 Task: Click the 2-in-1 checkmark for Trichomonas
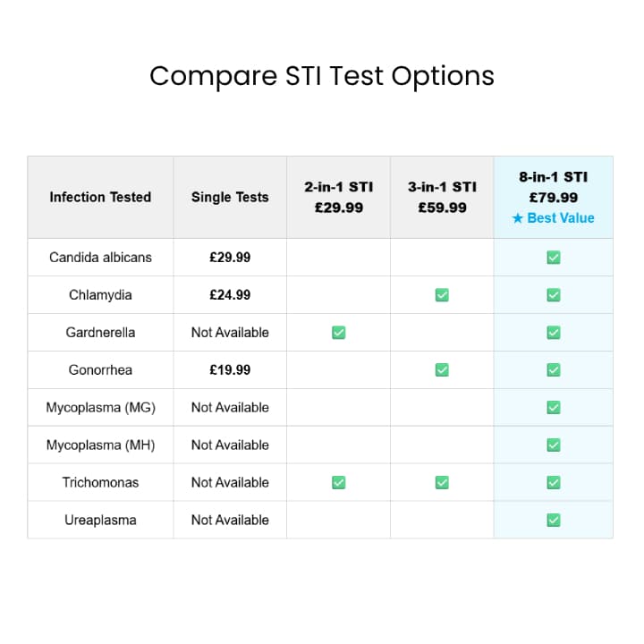tap(338, 483)
